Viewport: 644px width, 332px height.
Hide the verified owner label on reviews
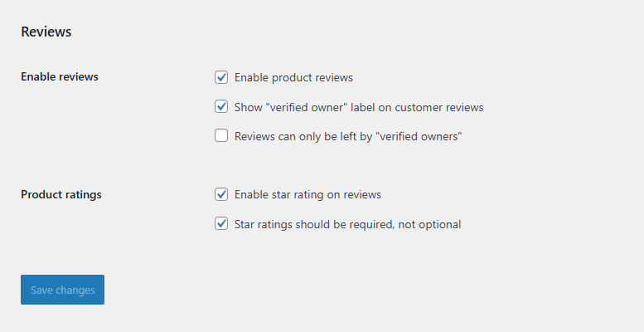coord(221,107)
